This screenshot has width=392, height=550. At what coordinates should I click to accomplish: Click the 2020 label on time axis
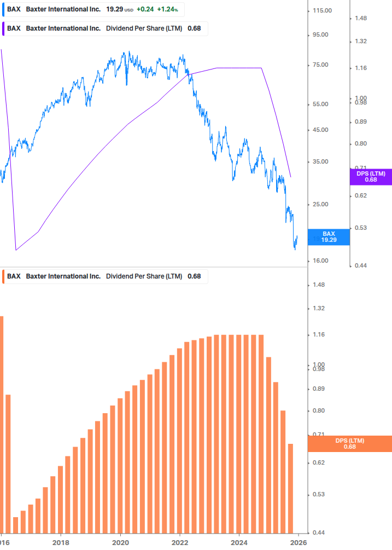[x=120, y=543]
